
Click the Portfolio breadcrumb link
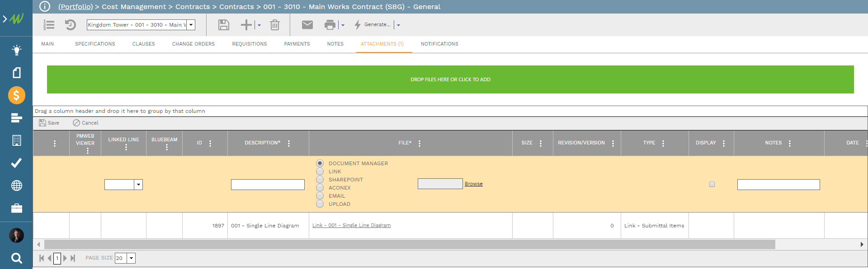pyautogui.click(x=75, y=7)
